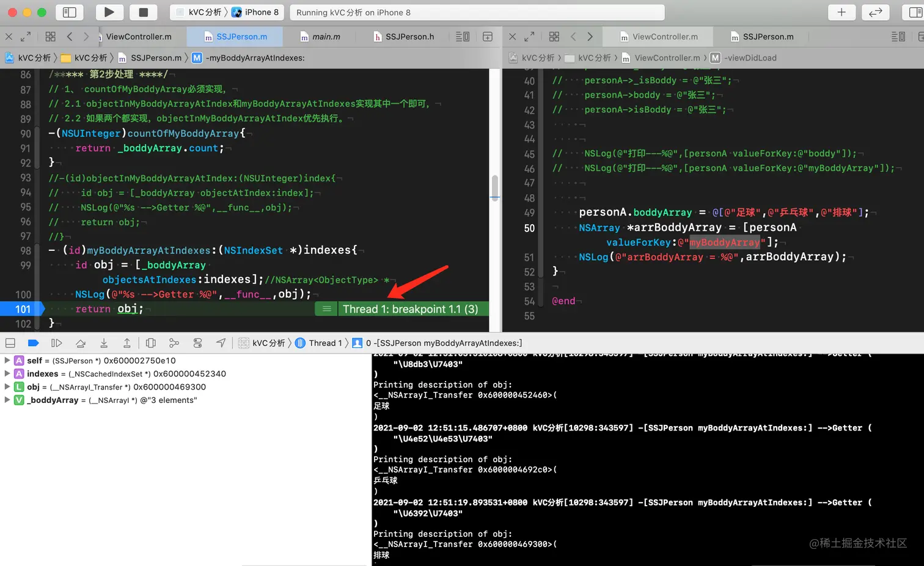This screenshot has width=924, height=566.
Task: Open -viewDidLoad method jump menu
Action: click(x=744, y=58)
